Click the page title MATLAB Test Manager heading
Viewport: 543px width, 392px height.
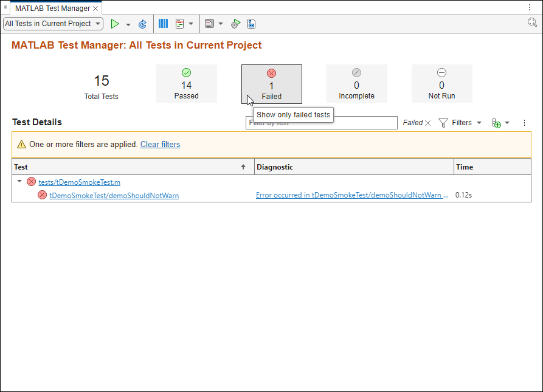tap(136, 46)
